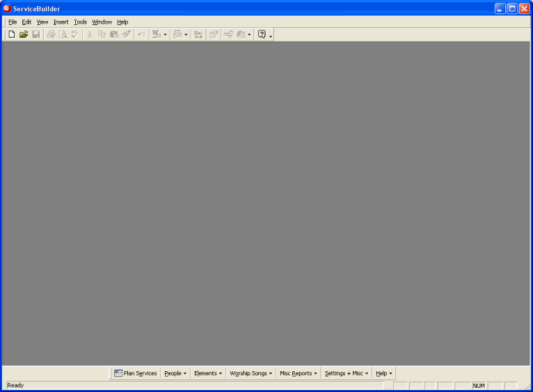Open the Window menu
Image resolution: width=533 pixels, height=392 pixels.
tap(102, 22)
